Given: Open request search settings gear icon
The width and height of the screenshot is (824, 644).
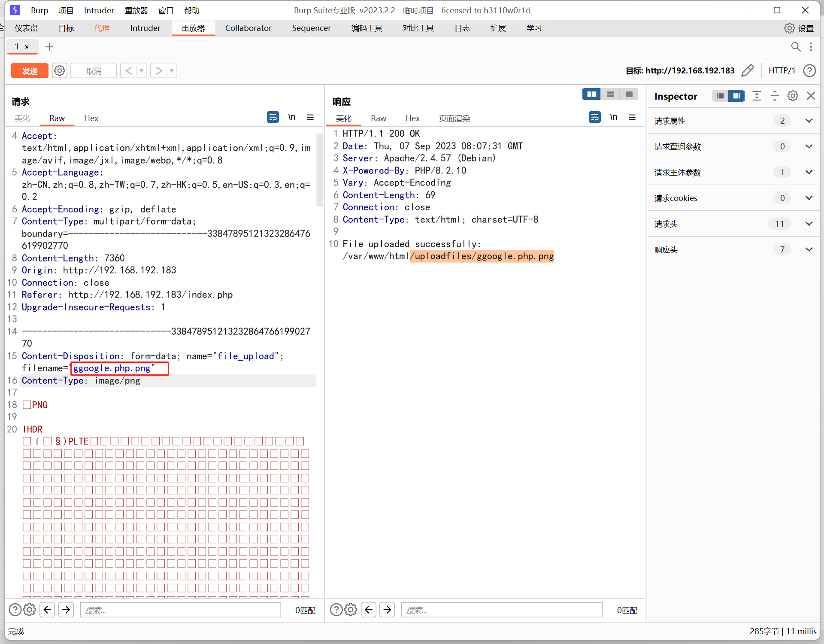Looking at the screenshot, I should [29, 609].
